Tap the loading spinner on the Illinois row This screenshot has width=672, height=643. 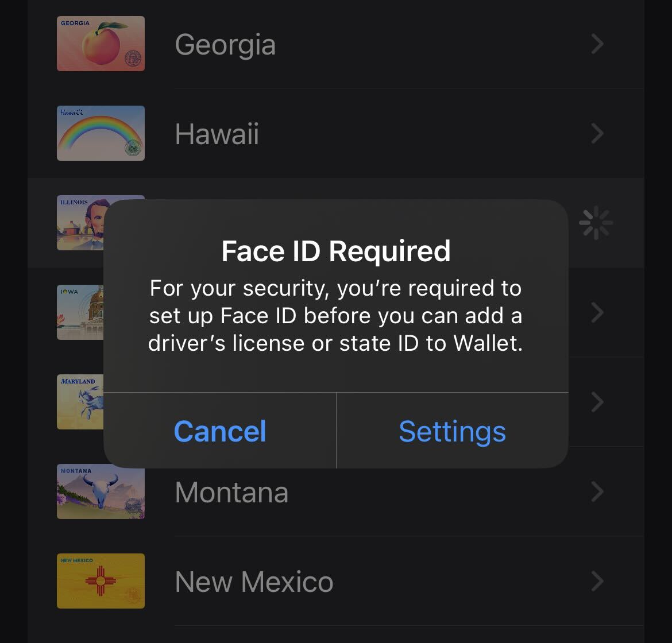point(596,223)
